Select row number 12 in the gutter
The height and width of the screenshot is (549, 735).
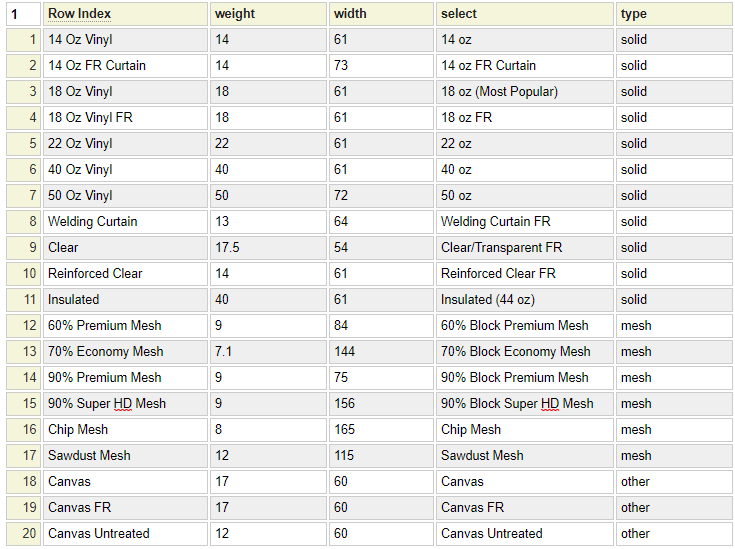[x=22, y=325]
